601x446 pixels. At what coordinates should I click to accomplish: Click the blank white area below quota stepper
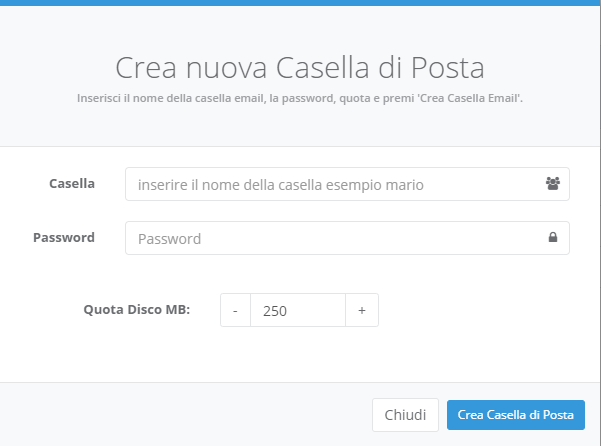[x=300, y=354]
